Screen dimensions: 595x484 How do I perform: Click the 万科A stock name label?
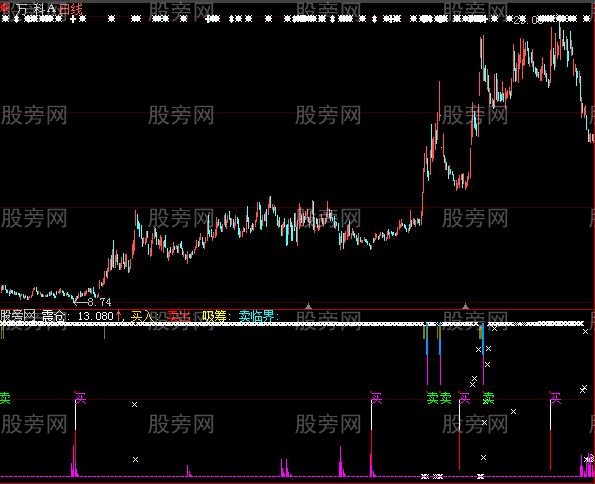pyautogui.click(x=36, y=8)
